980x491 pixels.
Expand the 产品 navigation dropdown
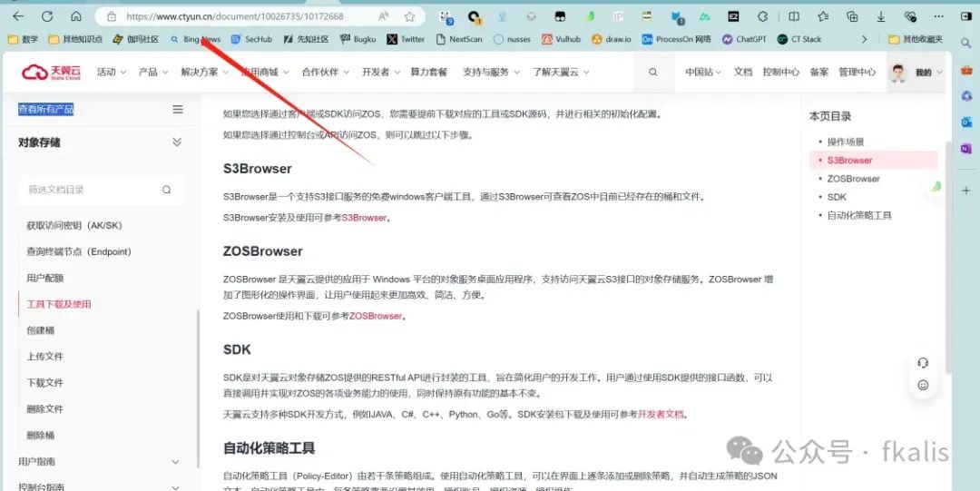pos(153,72)
